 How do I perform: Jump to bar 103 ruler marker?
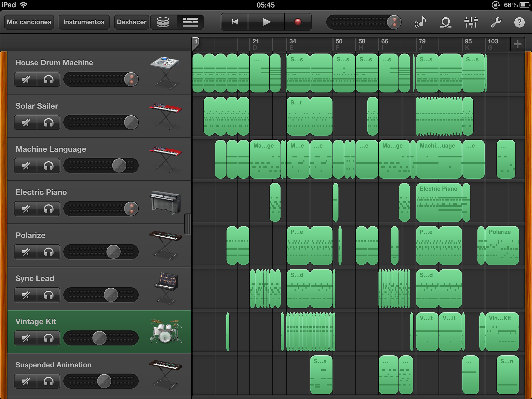[493, 42]
